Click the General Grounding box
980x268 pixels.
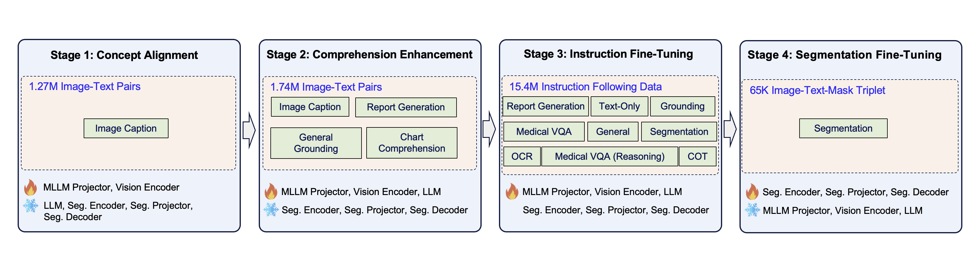(316, 143)
